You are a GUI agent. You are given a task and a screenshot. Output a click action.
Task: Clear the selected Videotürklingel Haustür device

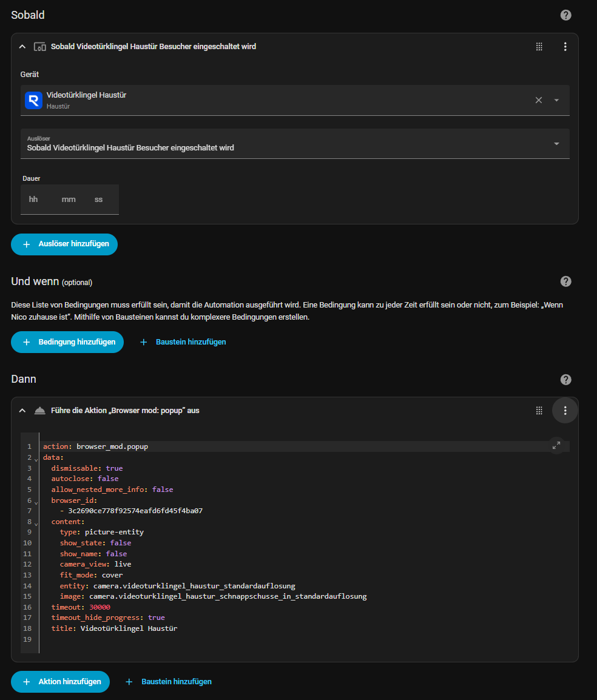point(539,101)
